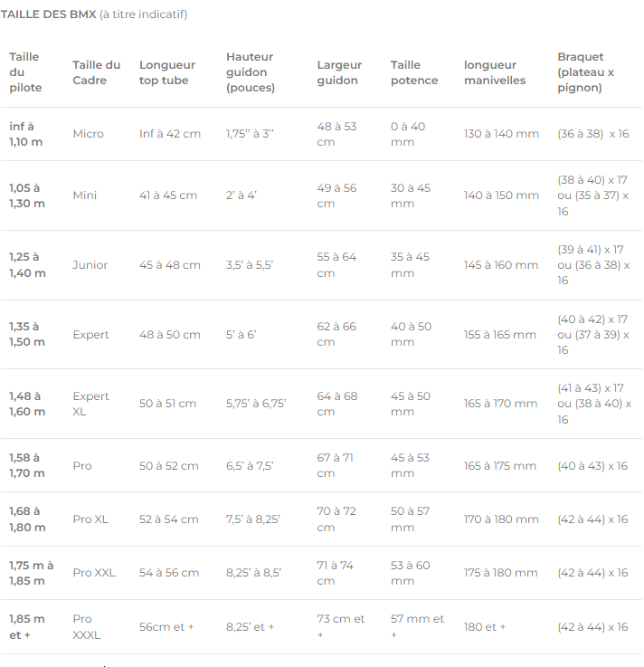
Task: Select the 'Micro' frame size cell
Action: click(88, 134)
